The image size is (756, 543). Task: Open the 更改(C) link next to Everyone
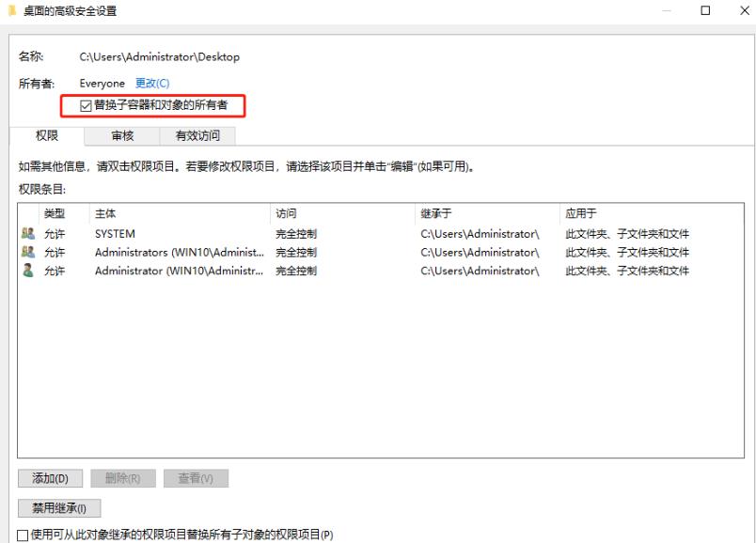pyautogui.click(x=150, y=83)
